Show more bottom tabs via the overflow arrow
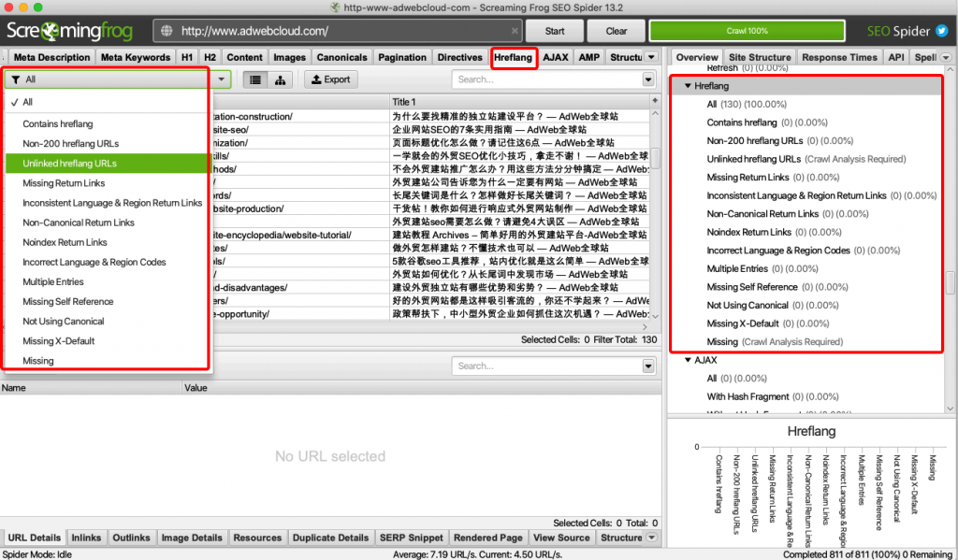The width and height of the screenshot is (958, 560). (x=652, y=538)
